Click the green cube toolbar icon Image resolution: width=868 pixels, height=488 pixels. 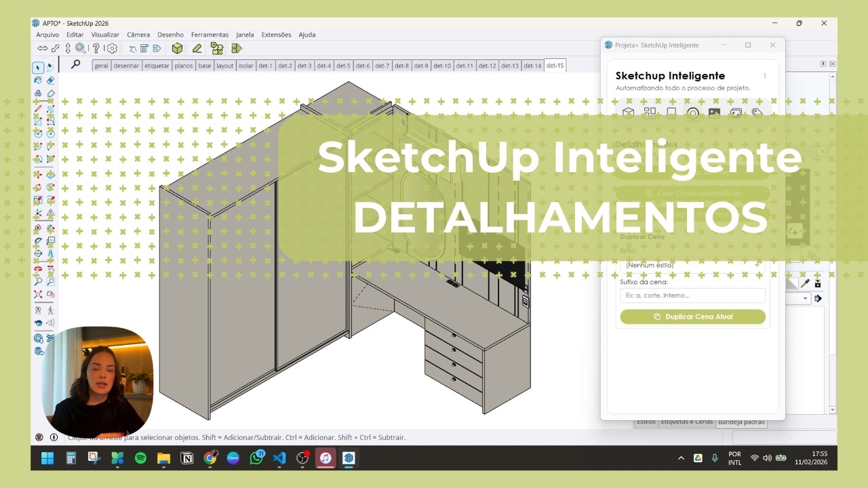pos(177,48)
